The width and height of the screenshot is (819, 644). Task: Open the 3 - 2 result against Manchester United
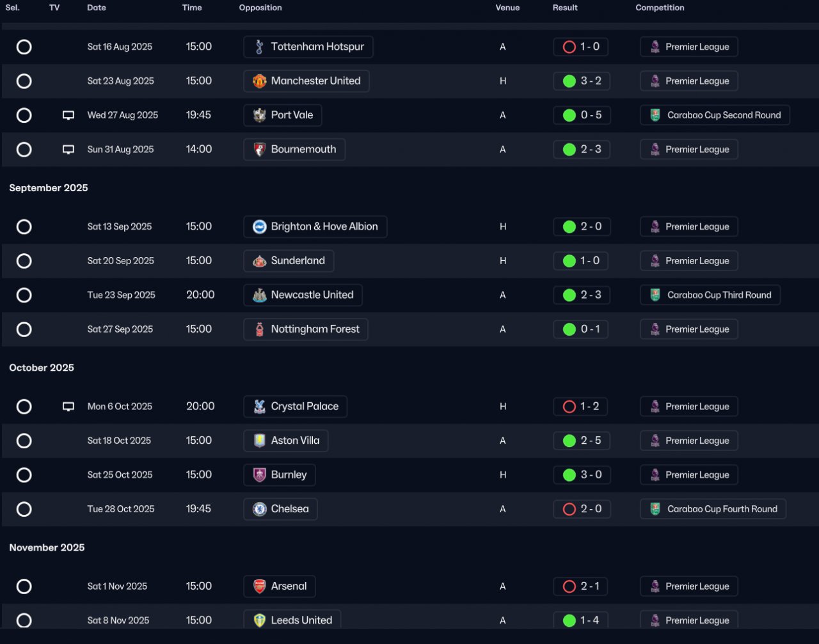point(582,81)
